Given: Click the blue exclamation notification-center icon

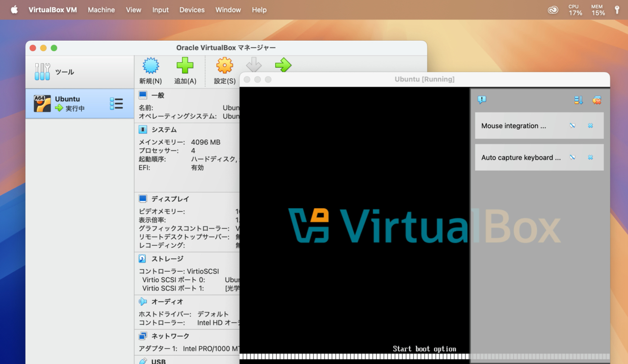Looking at the screenshot, I should 482,100.
